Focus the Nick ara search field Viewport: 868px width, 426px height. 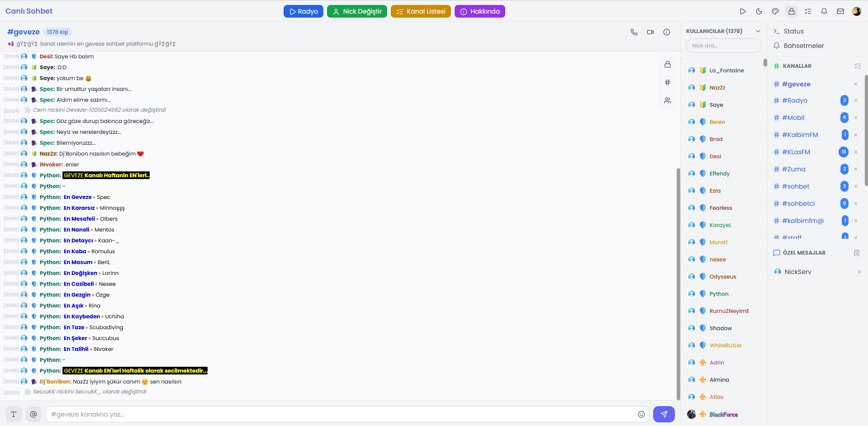pos(724,46)
